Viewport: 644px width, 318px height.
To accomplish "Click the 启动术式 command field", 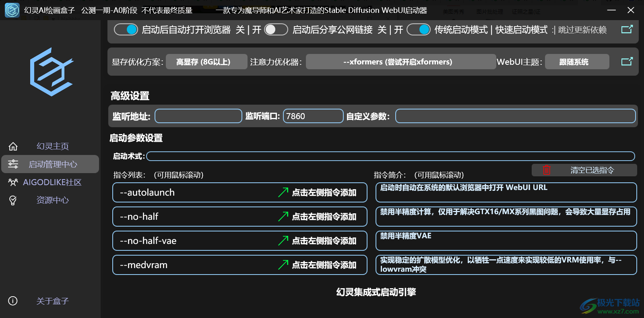I will coord(390,156).
